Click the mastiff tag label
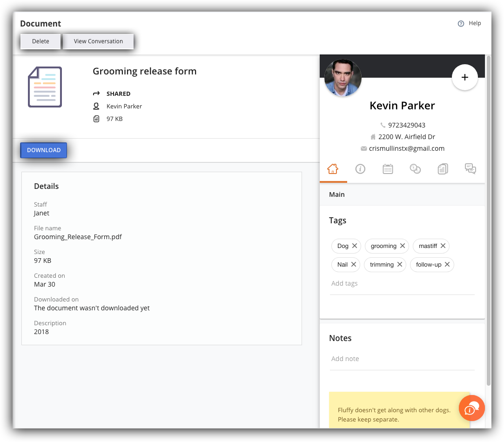504x442 pixels. coord(428,246)
